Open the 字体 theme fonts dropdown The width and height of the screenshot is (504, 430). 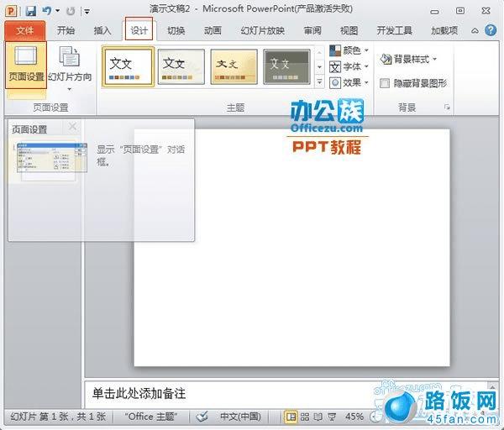coord(349,67)
